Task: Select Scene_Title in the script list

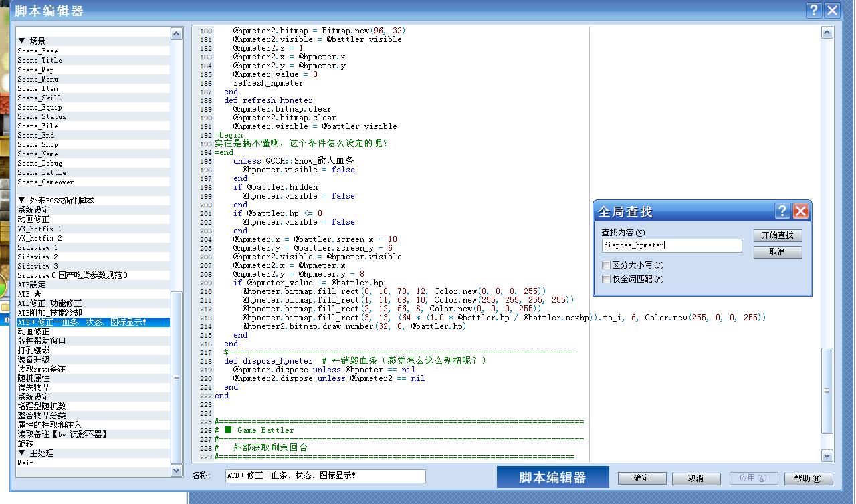Action: point(93,60)
